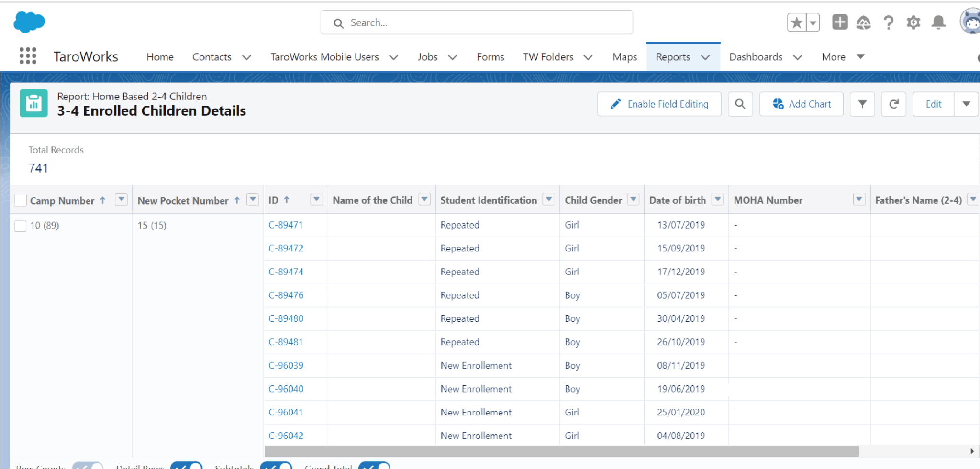Expand the Child Gender column menu
This screenshot has height=469, width=980.
[x=633, y=199]
